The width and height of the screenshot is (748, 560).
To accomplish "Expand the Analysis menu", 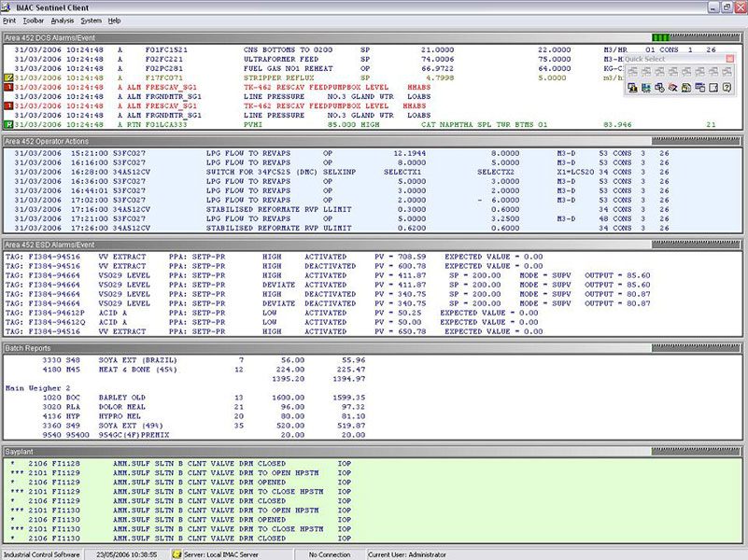I will [x=63, y=20].
